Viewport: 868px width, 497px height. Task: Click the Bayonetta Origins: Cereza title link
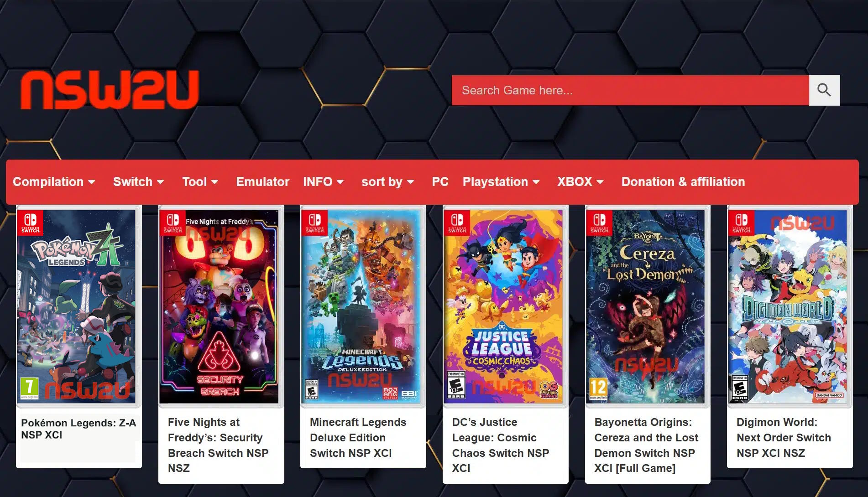pos(646,445)
